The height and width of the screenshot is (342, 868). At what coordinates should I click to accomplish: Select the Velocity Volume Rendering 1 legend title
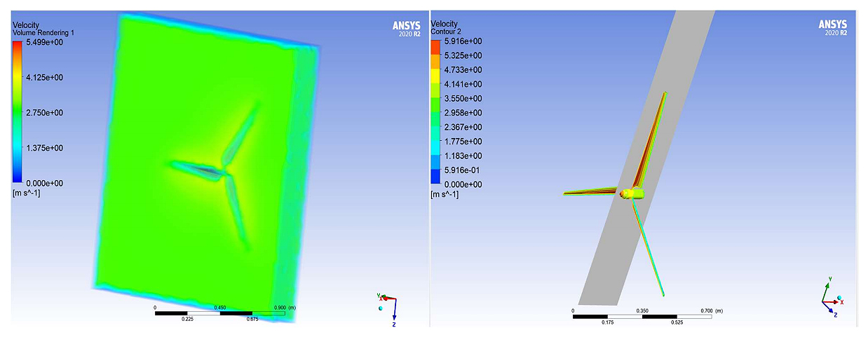click(43, 29)
